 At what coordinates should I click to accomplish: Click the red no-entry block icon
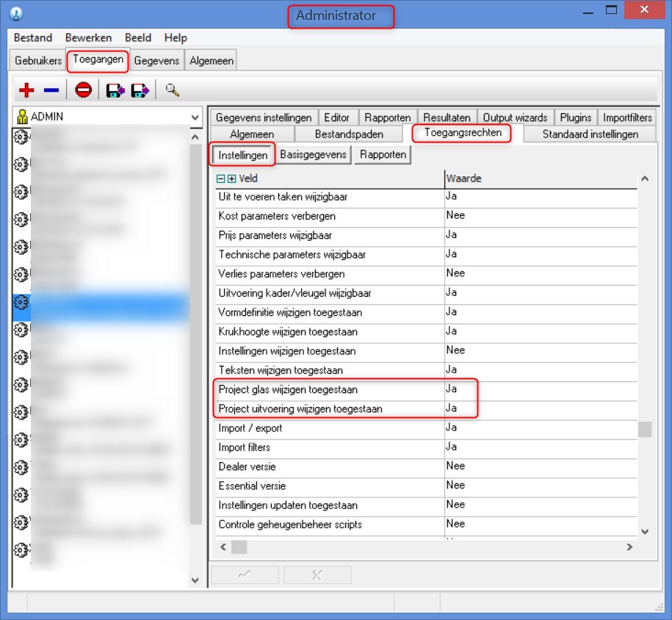coord(83,90)
